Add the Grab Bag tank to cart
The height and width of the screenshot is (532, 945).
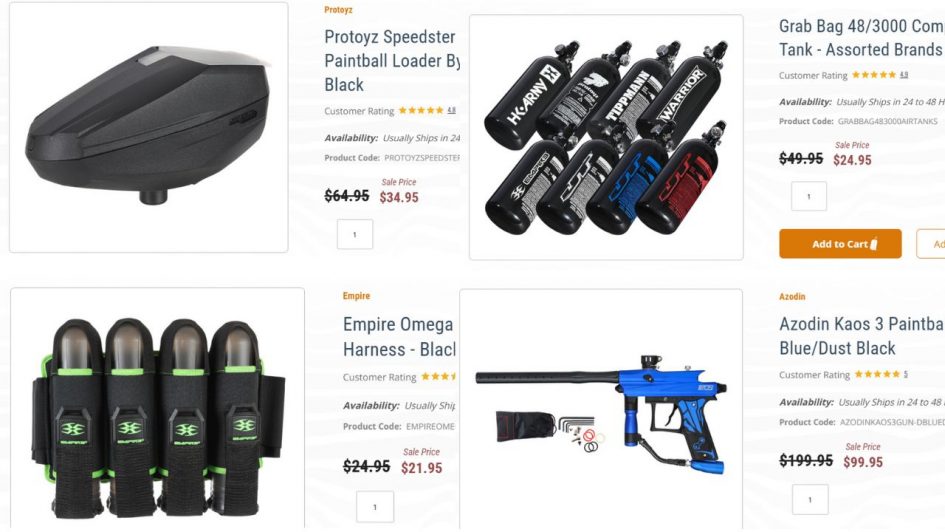tap(840, 243)
